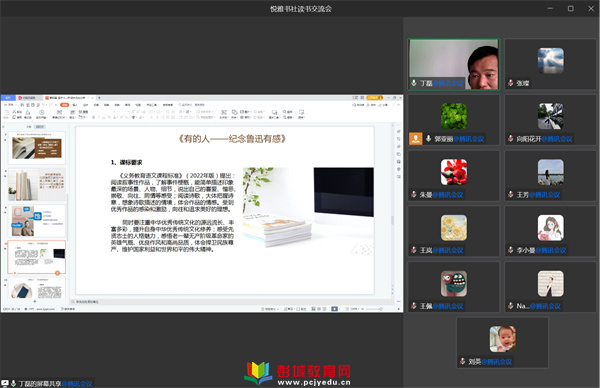Click the orange host icon beside 郭亚丽
The image size is (600, 388).
[416, 139]
